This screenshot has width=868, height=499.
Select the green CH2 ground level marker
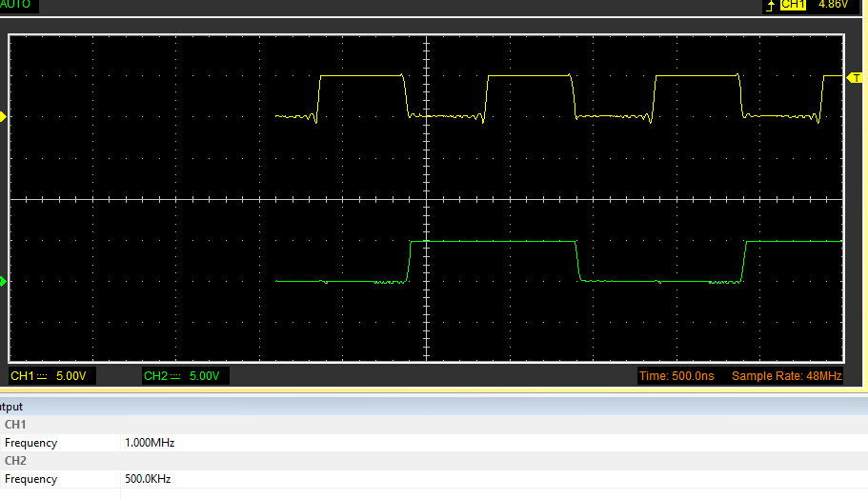(x=3, y=281)
